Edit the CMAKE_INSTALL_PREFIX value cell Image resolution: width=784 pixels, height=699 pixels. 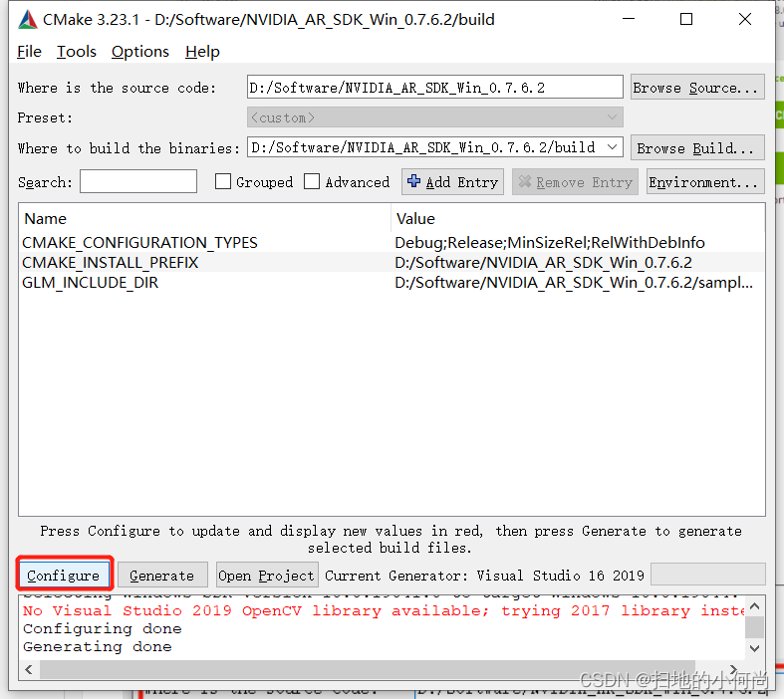coord(543,263)
